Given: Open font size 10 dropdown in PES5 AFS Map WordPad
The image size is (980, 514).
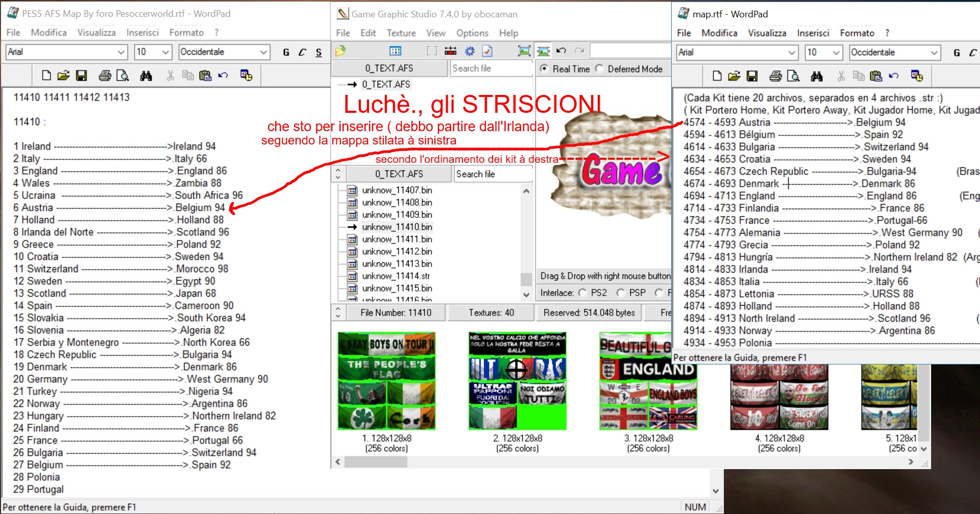Looking at the screenshot, I should (x=165, y=52).
